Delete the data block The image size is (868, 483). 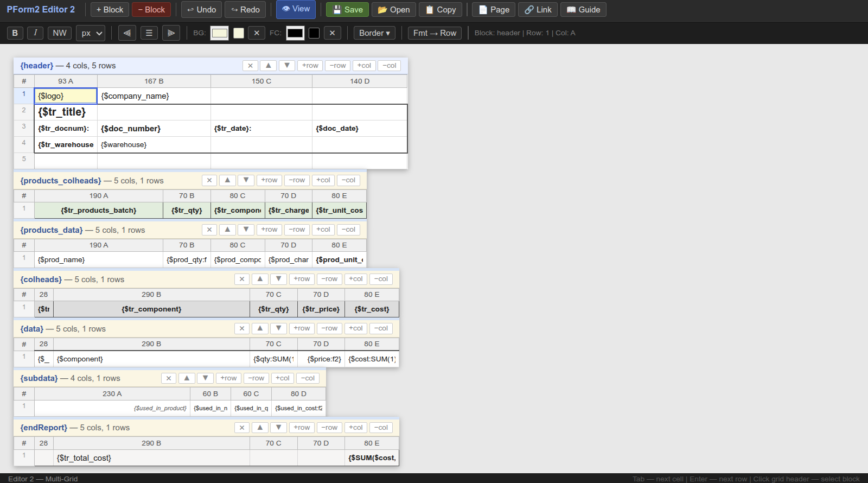(242, 328)
